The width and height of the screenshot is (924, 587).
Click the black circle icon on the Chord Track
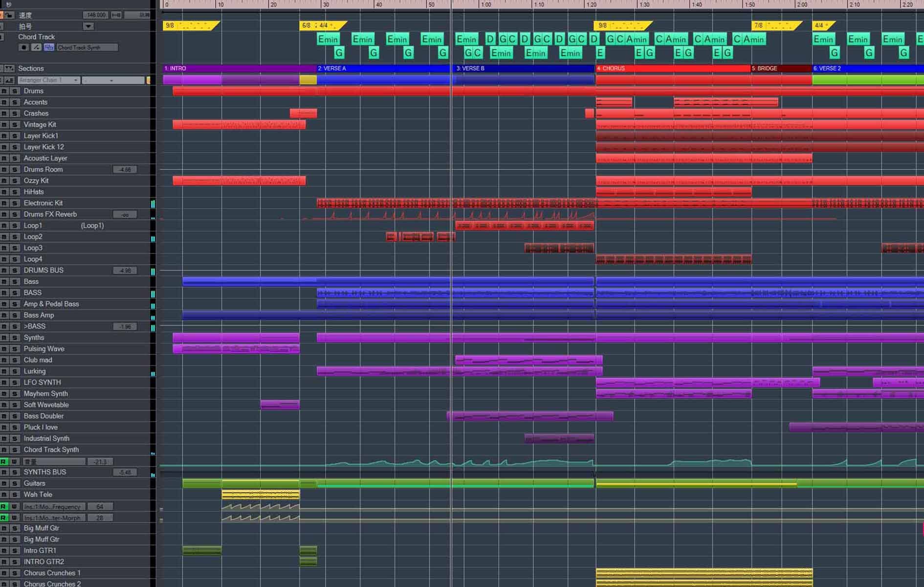(x=24, y=47)
